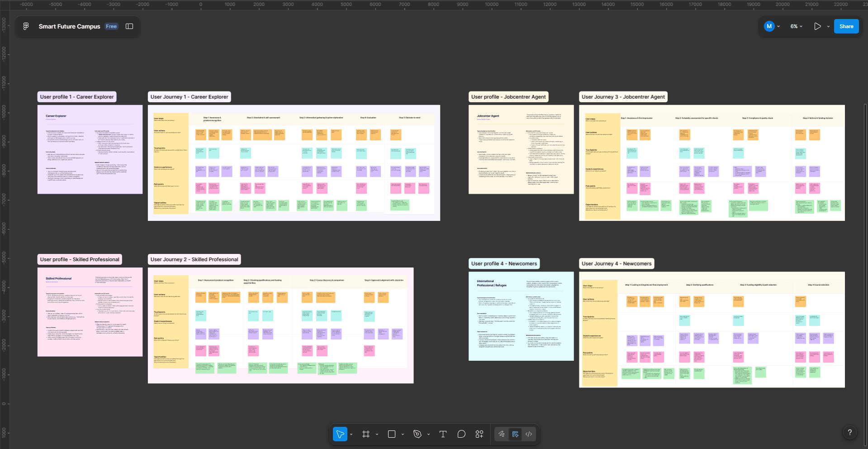Screen dimensions: 868x449
Task: Open the Actions components tool
Action: (479, 434)
